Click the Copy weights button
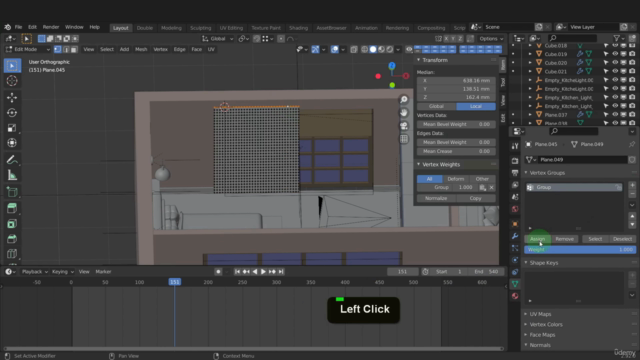640x360 pixels. point(476,198)
